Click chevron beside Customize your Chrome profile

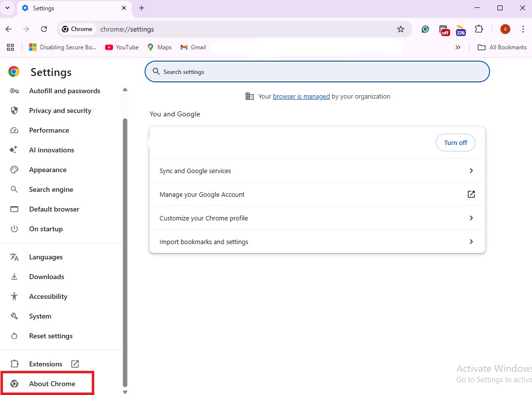[471, 218]
